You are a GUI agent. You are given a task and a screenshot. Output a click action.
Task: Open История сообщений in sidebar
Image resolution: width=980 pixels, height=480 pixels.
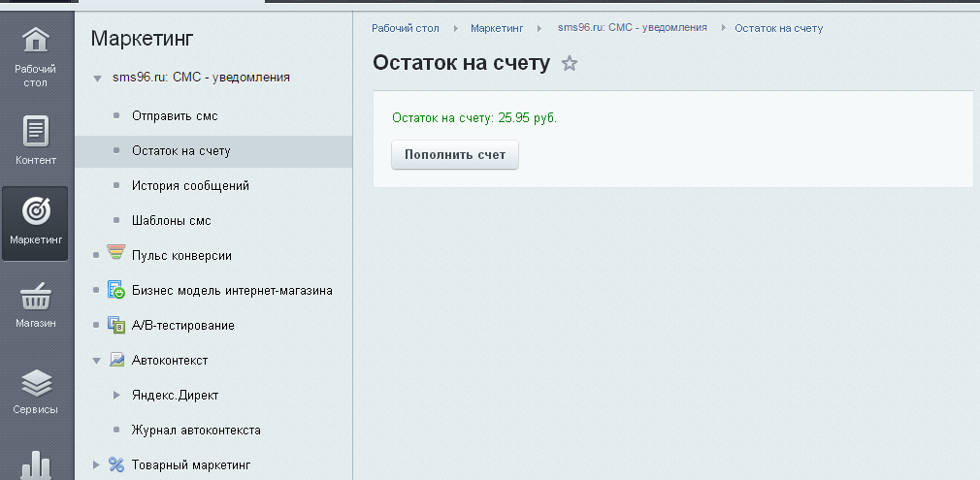[x=190, y=185]
